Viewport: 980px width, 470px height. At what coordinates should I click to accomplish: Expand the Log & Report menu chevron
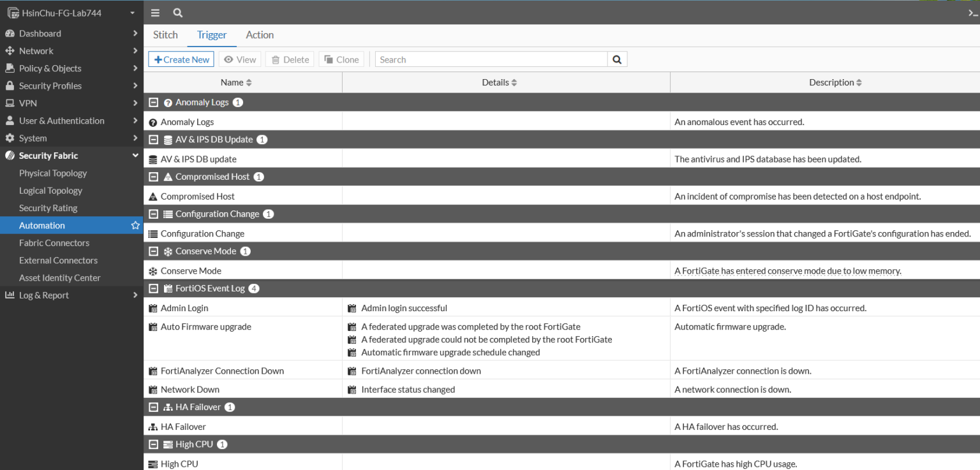click(135, 295)
